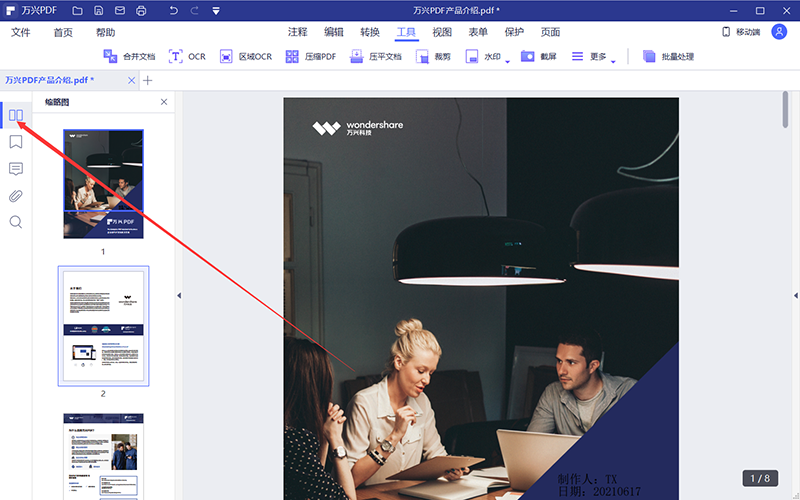
Task: Open quick access toolbar customization arrow
Action: coord(216,11)
